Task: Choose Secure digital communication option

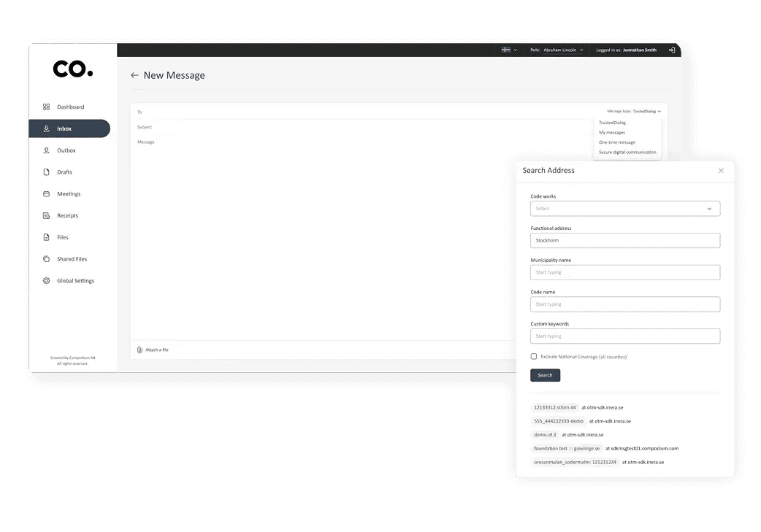Action: (627, 153)
